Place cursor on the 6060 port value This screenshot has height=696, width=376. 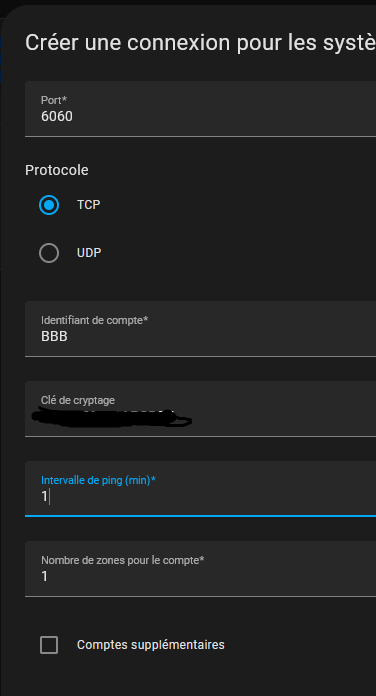57,116
